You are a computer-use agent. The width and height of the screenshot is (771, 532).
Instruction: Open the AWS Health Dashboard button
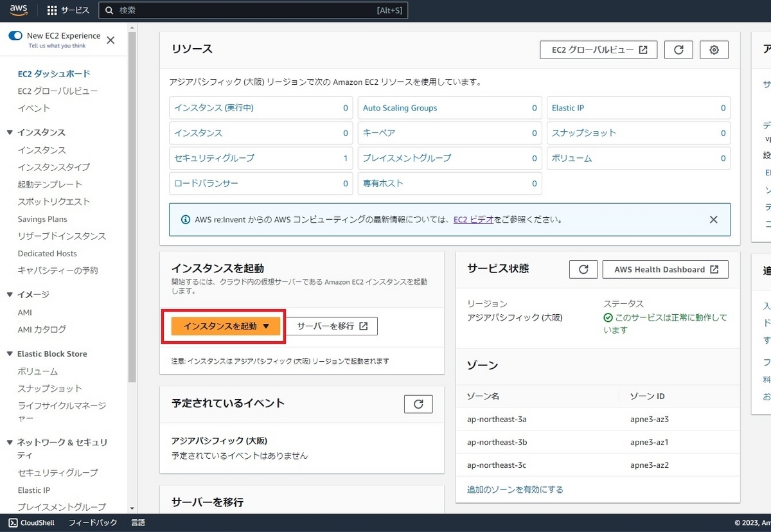(666, 269)
